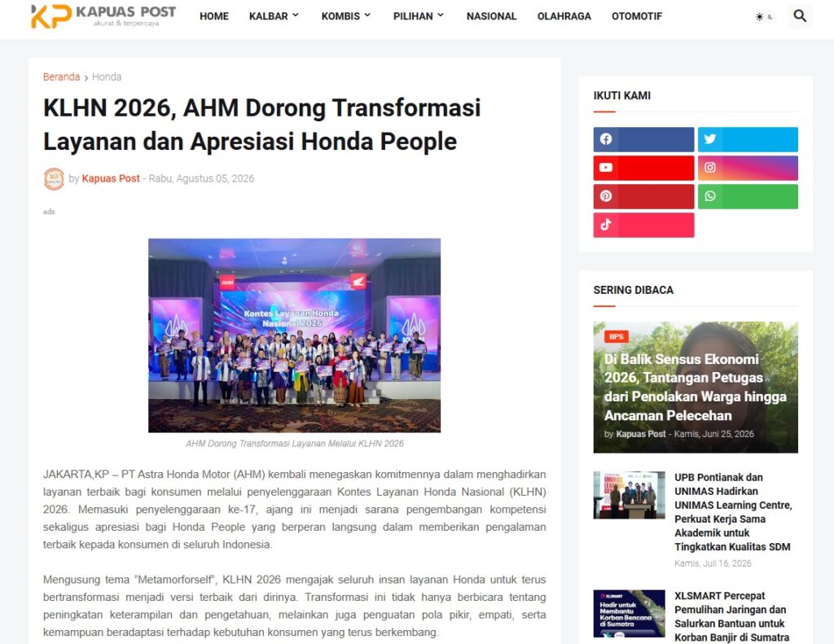Click the Honda breadcrumb category
This screenshot has width=834, height=644.
click(x=107, y=77)
